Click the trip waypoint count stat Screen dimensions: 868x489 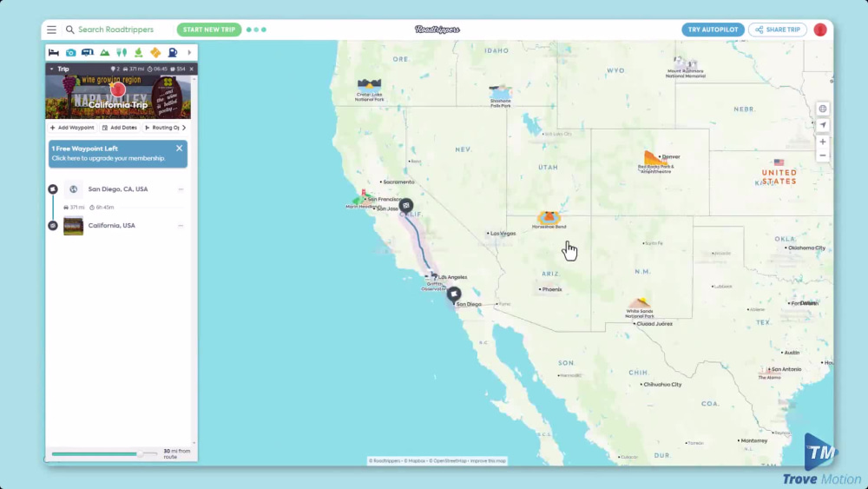pos(115,69)
